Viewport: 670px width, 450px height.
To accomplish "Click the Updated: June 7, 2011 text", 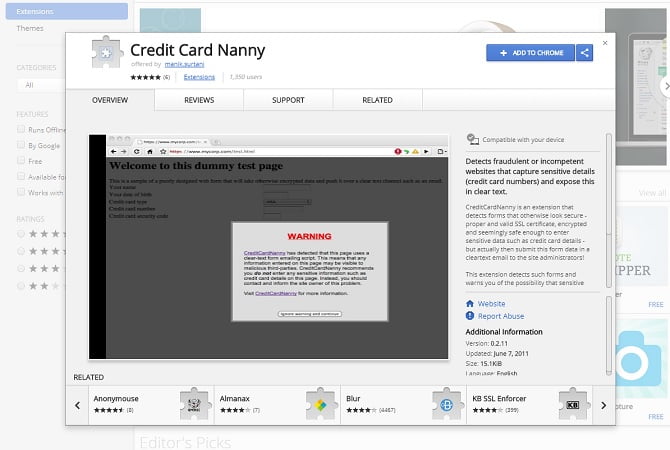I will pyautogui.click(x=497, y=353).
